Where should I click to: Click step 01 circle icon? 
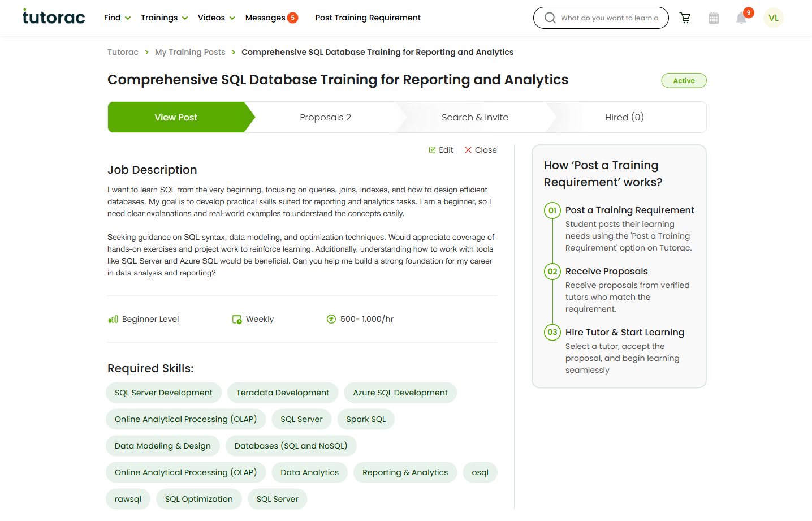pos(552,210)
